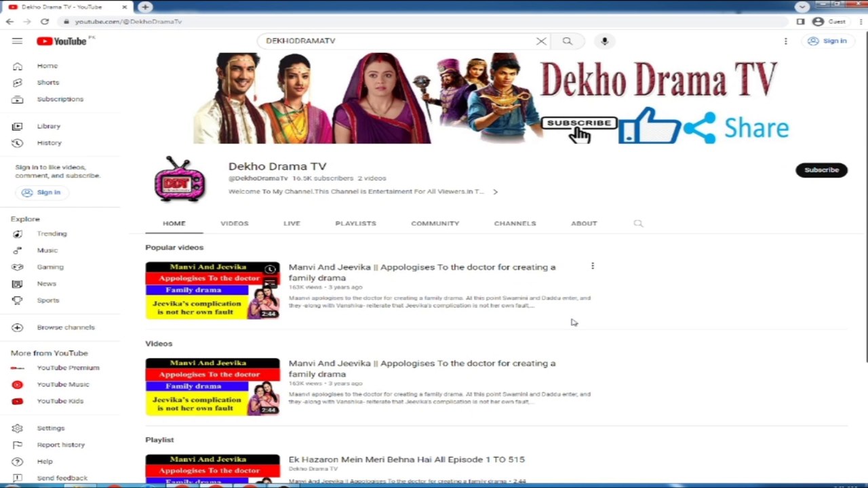Open popular video thumbnail
The image size is (868, 488).
point(212,290)
